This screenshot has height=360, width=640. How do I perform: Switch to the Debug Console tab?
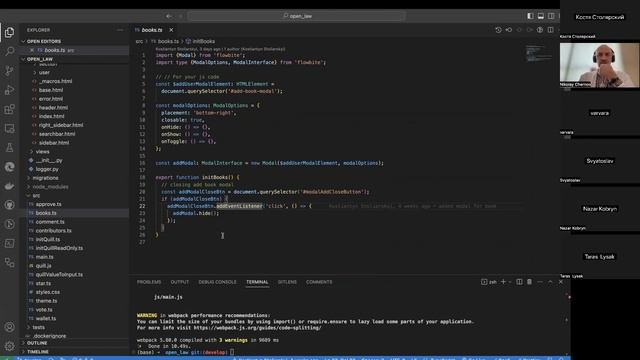tap(217, 282)
